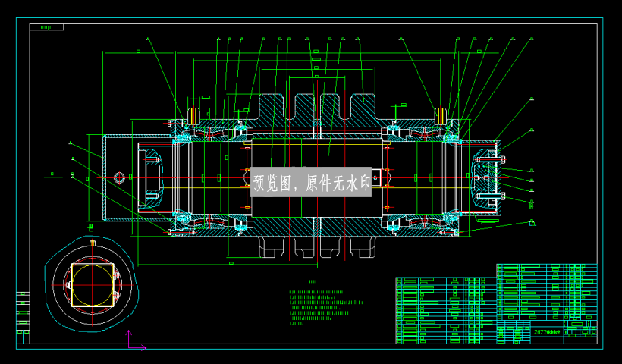Select the circular end-view section drawing

[x=92, y=284]
